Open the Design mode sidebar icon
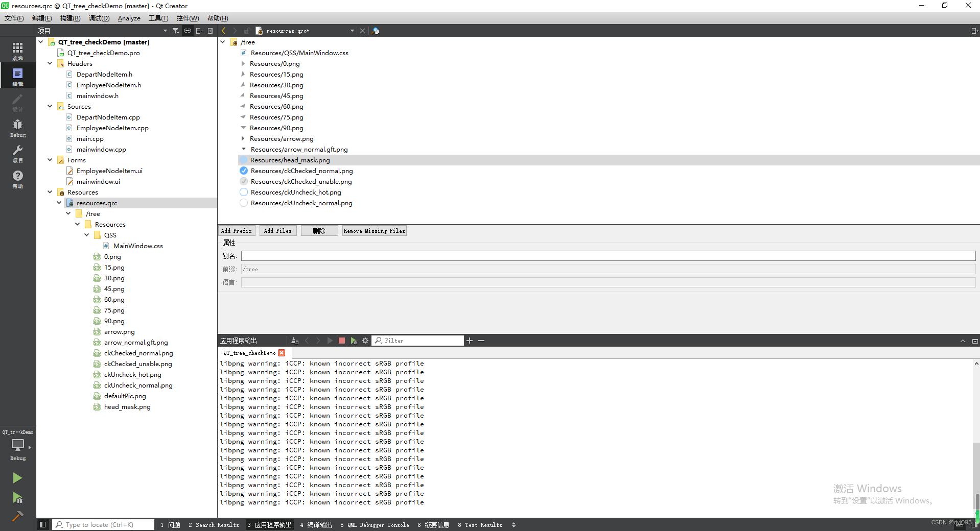980x531 pixels. pyautogui.click(x=18, y=102)
